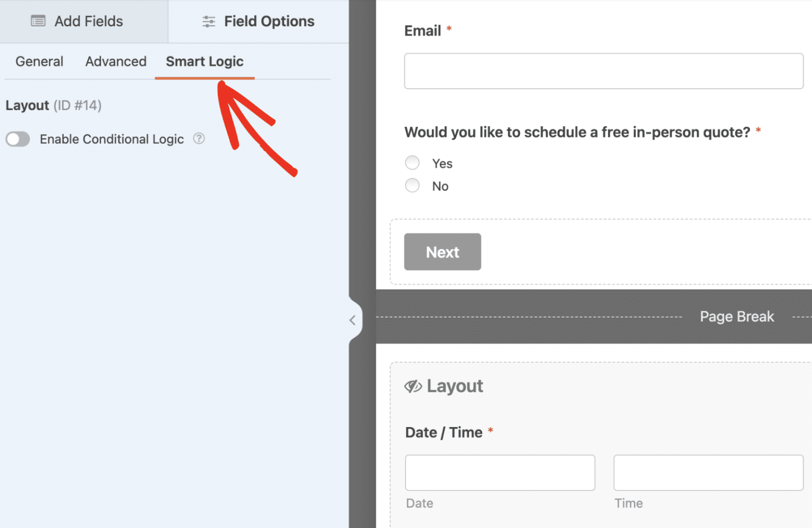The height and width of the screenshot is (528, 812).
Task: Switch to the General tab
Action: 39,61
